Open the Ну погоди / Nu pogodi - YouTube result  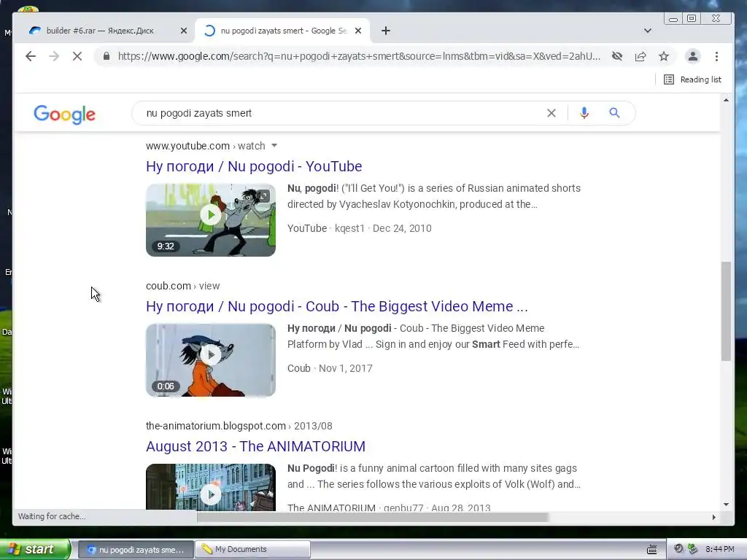click(254, 166)
